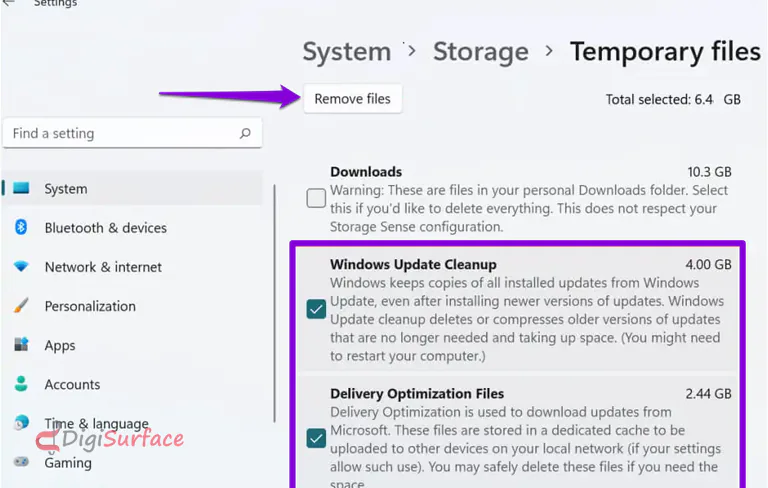The height and width of the screenshot is (488, 768).
Task: Open Network & internet settings
Action: point(103,267)
